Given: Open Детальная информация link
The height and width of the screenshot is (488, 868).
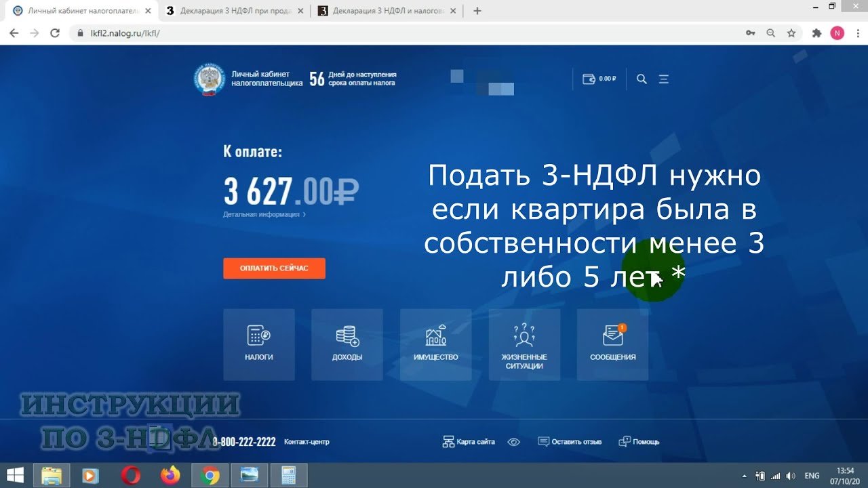Looking at the screenshot, I should pyautogui.click(x=264, y=215).
